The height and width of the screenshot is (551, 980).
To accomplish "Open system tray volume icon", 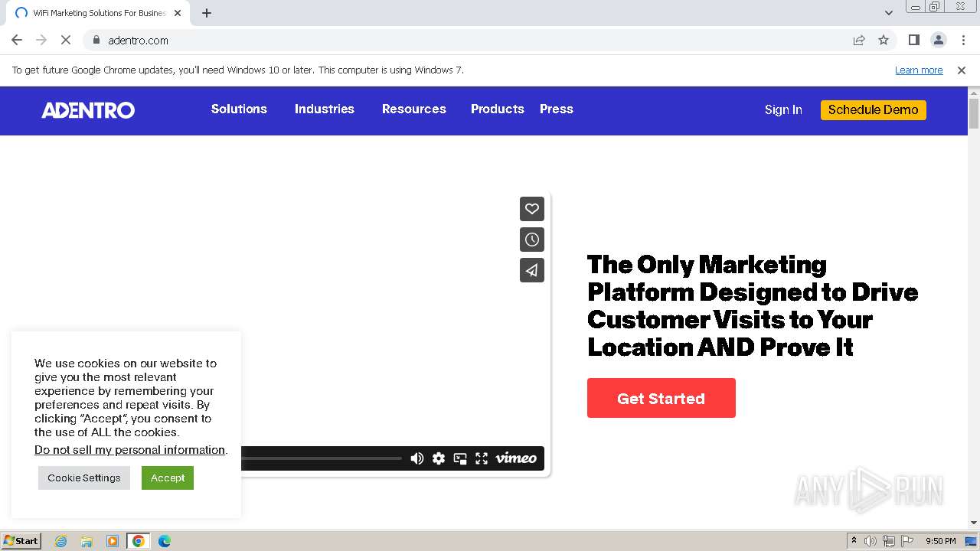I will [871, 541].
